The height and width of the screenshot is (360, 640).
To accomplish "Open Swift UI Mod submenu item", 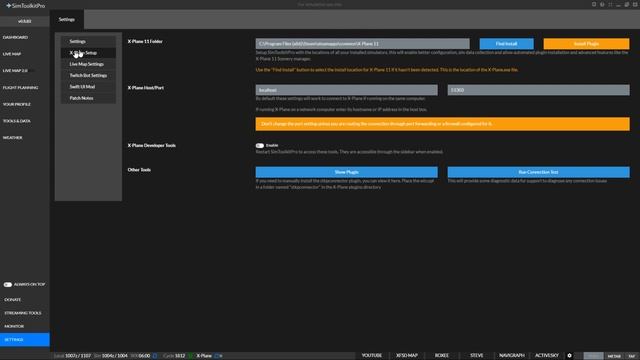I will pos(88,87).
